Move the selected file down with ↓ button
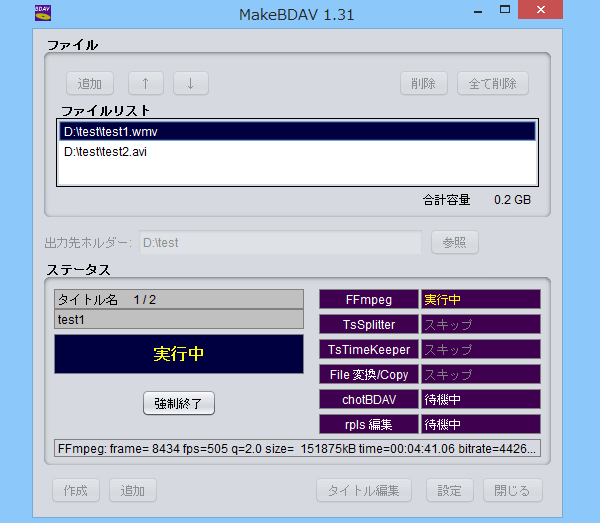The width and height of the screenshot is (600, 523). click(191, 83)
